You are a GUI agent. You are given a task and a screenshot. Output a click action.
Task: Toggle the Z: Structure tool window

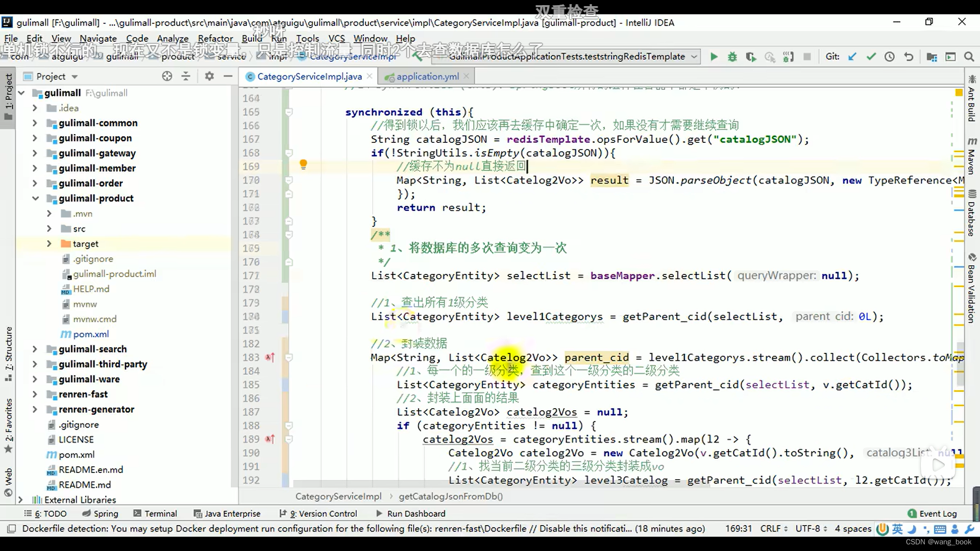point(8,354)
